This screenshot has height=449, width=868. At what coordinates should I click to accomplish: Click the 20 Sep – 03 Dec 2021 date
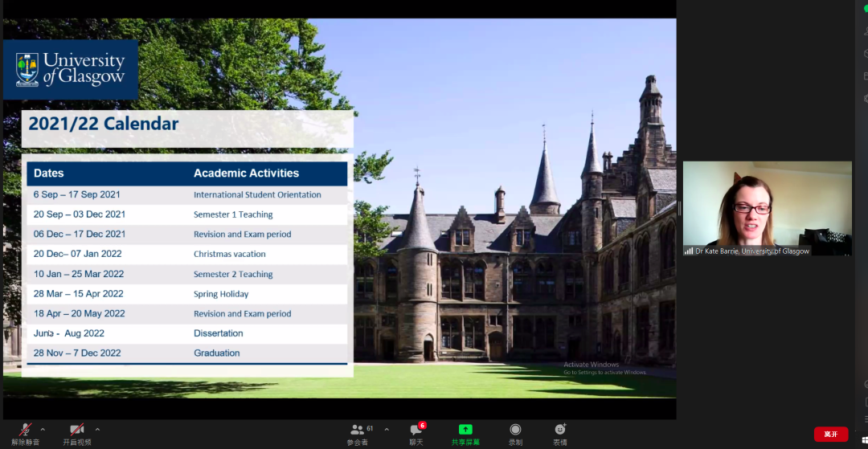(x=80, y=214)
